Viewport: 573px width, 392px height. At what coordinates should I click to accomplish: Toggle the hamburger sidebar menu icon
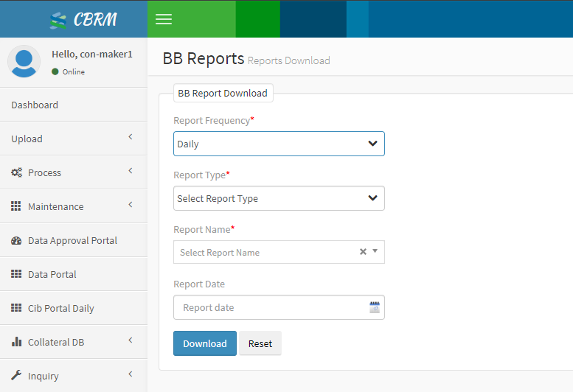coord(164,19)
